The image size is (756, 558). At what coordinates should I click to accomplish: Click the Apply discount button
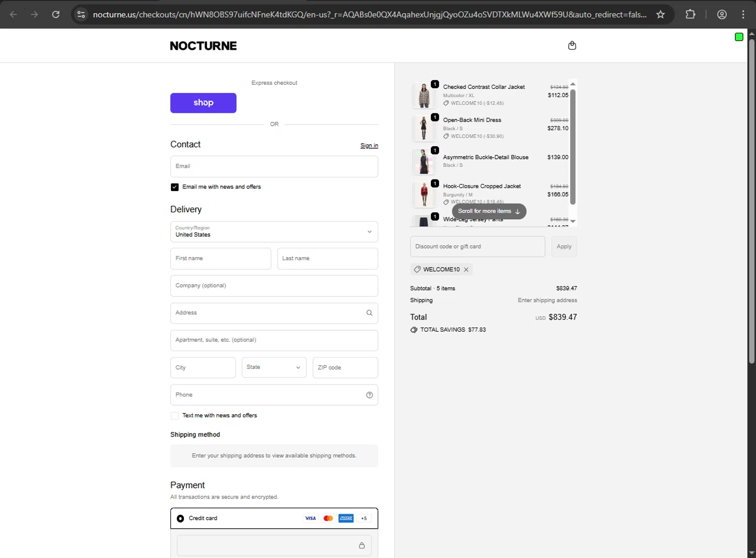click(564, 246)
